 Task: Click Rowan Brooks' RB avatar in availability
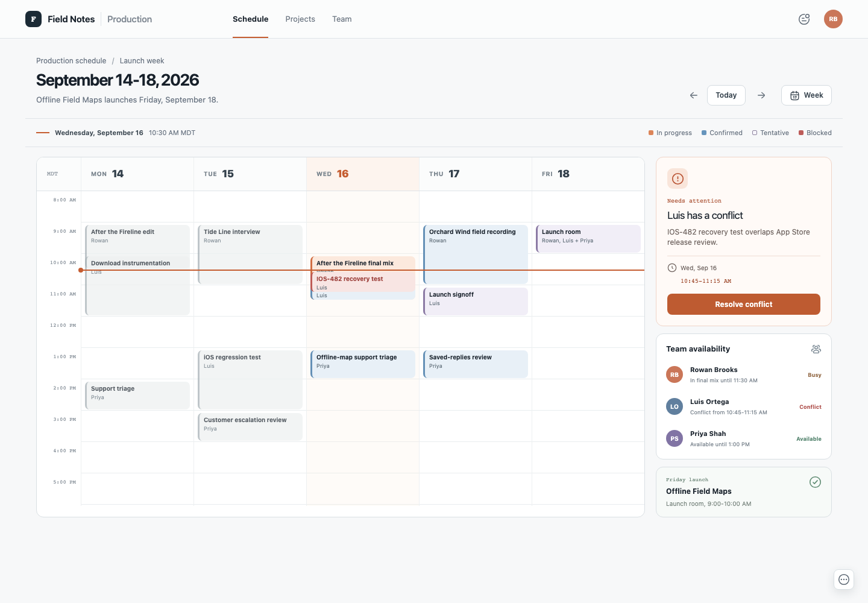(675, 374)
